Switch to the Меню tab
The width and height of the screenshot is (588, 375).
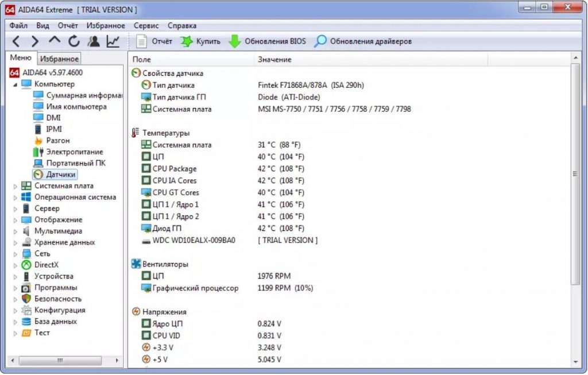tap(21, 58)
